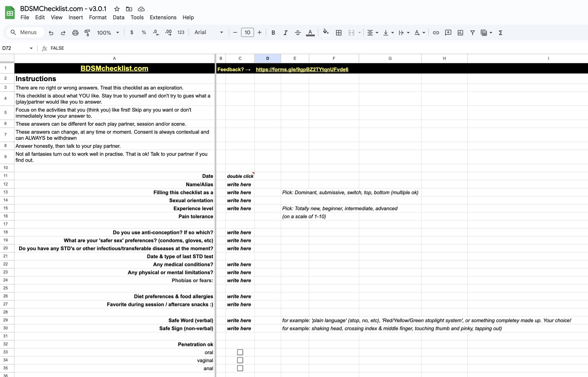Click the Print icon
The width and height of the screenshot is (588, 377).
(x=75, y=32)
